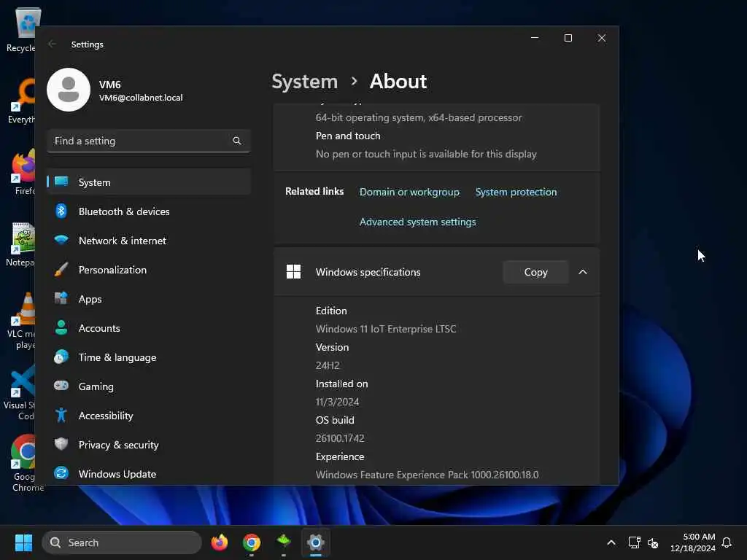Click the Settings gear on the taskbar

pos(315,542)
